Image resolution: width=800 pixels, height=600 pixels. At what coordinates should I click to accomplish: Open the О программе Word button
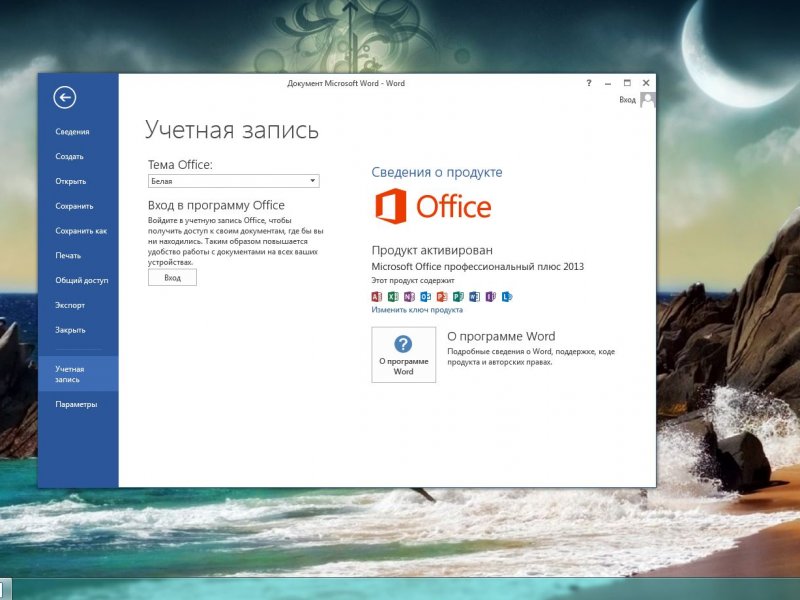click(404, 355)
